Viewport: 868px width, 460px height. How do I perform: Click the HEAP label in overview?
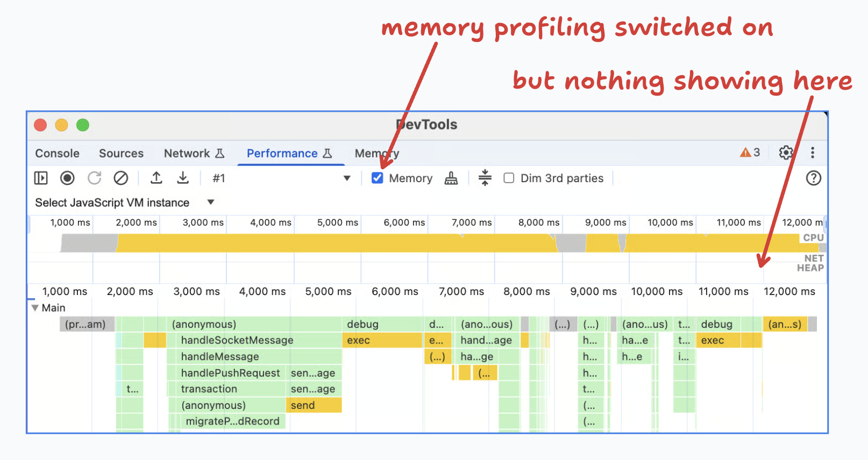point(810,268)
